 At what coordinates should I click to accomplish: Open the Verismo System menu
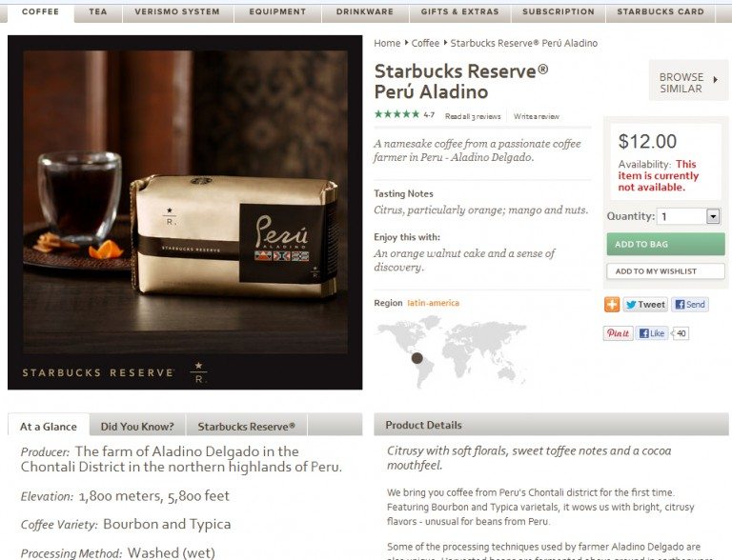tap(177, 12)
